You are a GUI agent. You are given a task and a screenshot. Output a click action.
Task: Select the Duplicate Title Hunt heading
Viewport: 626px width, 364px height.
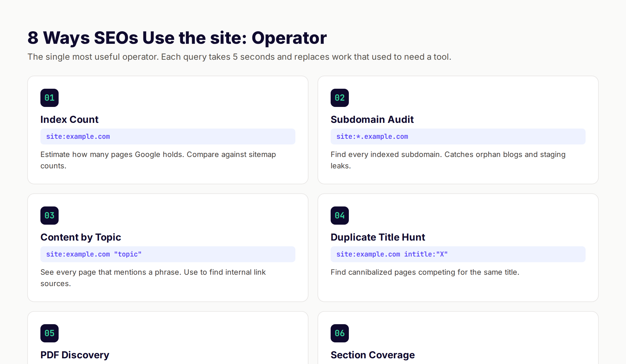coord(378,237)
